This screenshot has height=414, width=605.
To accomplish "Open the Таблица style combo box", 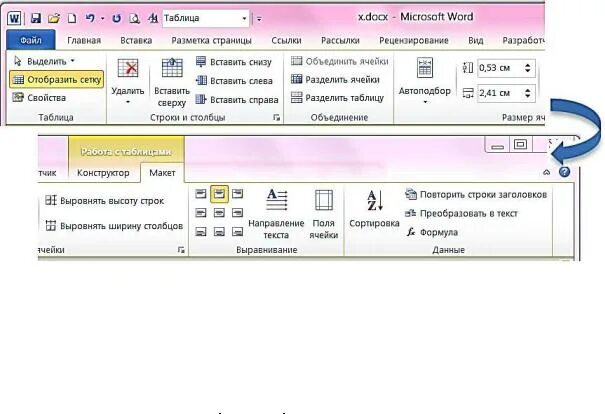I will pyautogui.click(x=206, y=18).
